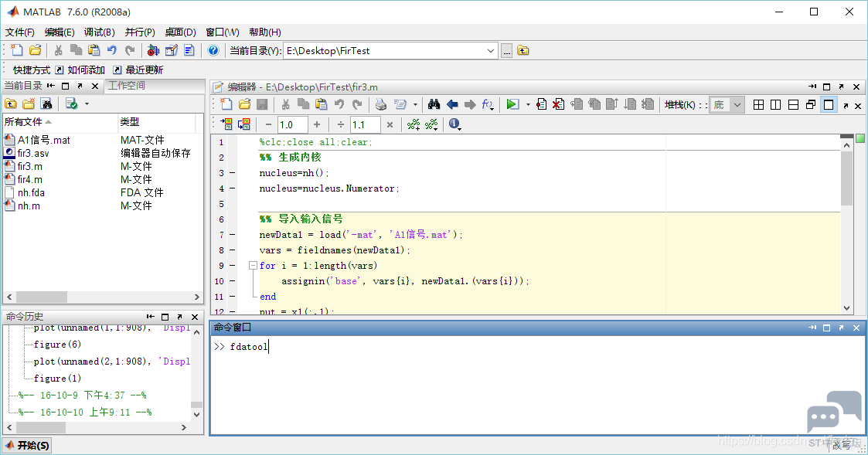Open GUIDE from the main toolbar
Image resolution: width=868 pixels, height=455 pixels.
click(172, 50)
